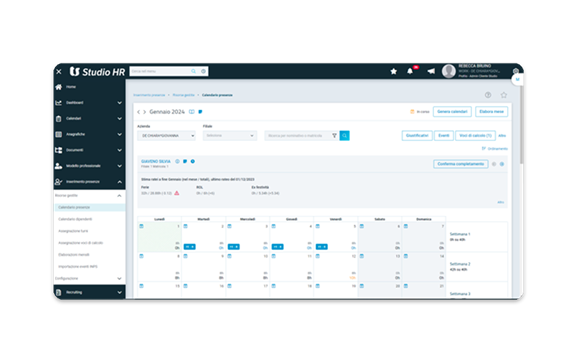Image resolution: width=576 pixels, height=362 pixels.
Task: Click the blue search magnifier button
Action: (345, 136)
